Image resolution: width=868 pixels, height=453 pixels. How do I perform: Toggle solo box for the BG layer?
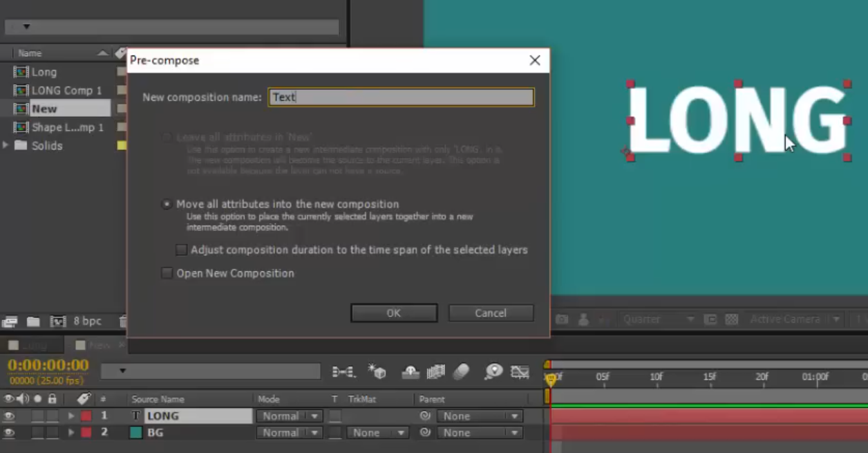click(x=37, y=433)
